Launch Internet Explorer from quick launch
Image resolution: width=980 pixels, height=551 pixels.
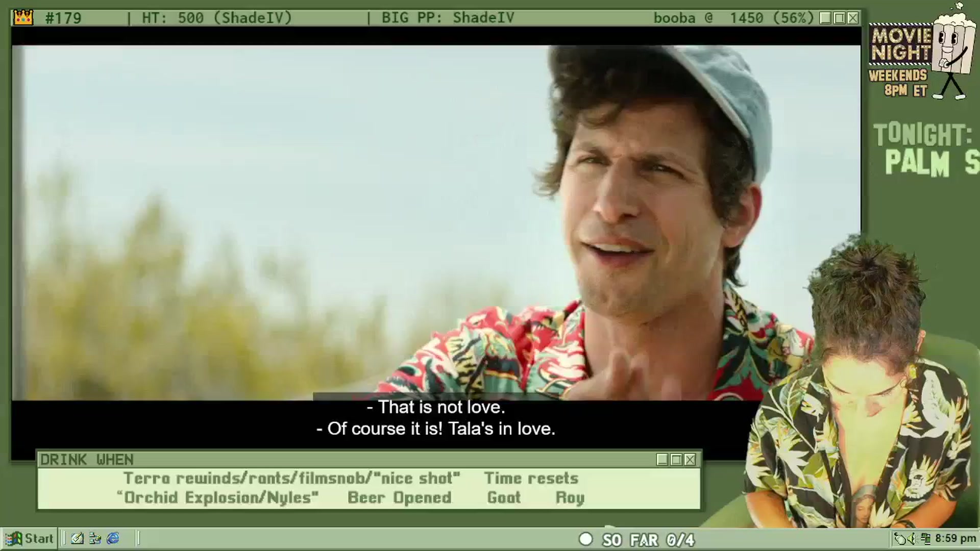pyautogui.click(x=113, y=538)
